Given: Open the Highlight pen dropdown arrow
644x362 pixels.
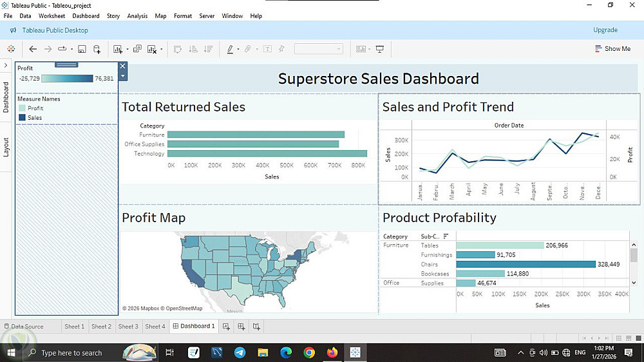Looking at the screenshot, I should (x=238, y=50).
